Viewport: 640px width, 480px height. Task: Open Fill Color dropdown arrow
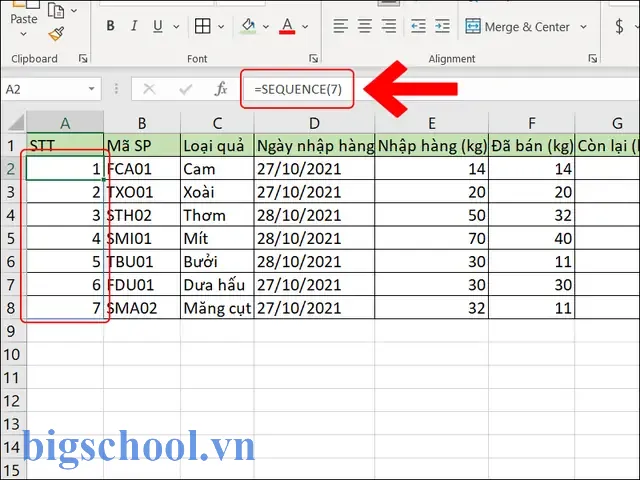(x=266, y=27)
